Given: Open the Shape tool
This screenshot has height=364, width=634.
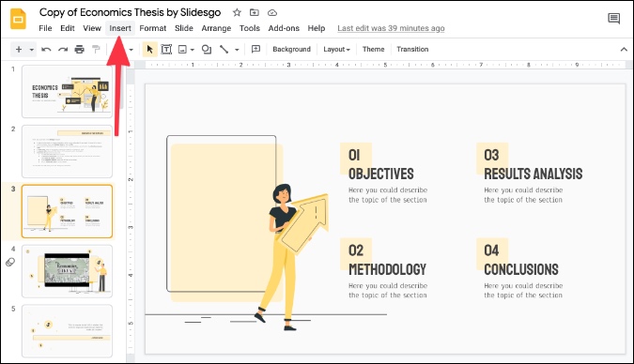Looking at the screenshot, I should coord(207,50).
